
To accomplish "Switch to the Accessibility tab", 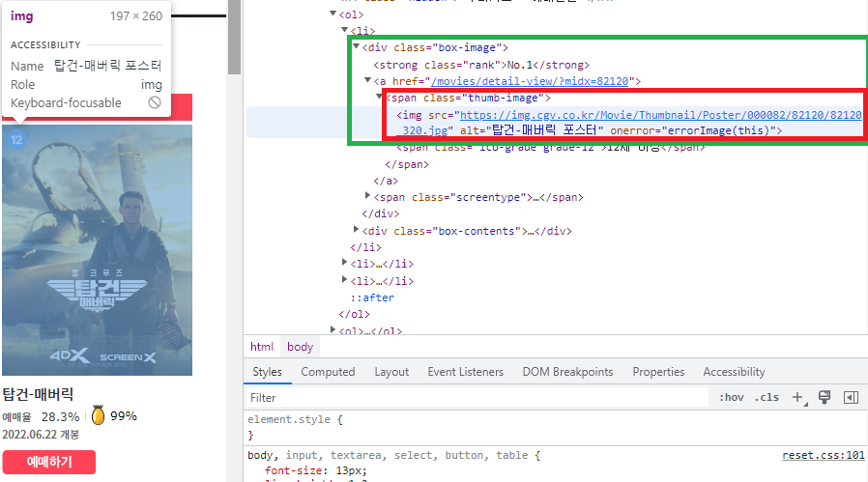I will pyautogui.click(x=734, y=372).
